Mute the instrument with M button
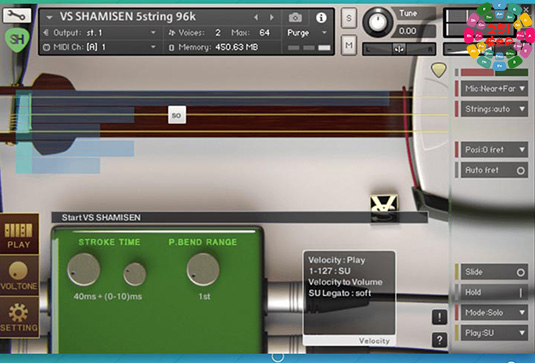Screen dimensions: 535x363 coord(349,45)
